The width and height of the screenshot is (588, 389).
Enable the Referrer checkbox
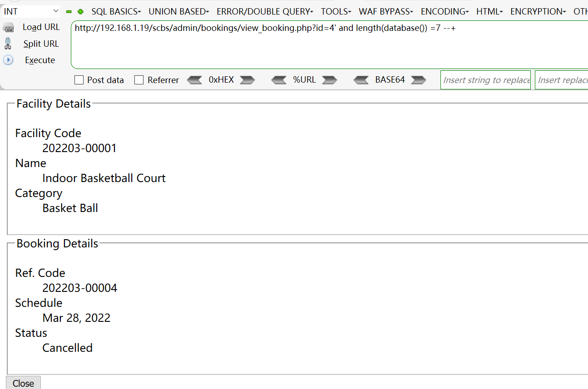pos(139,80)
